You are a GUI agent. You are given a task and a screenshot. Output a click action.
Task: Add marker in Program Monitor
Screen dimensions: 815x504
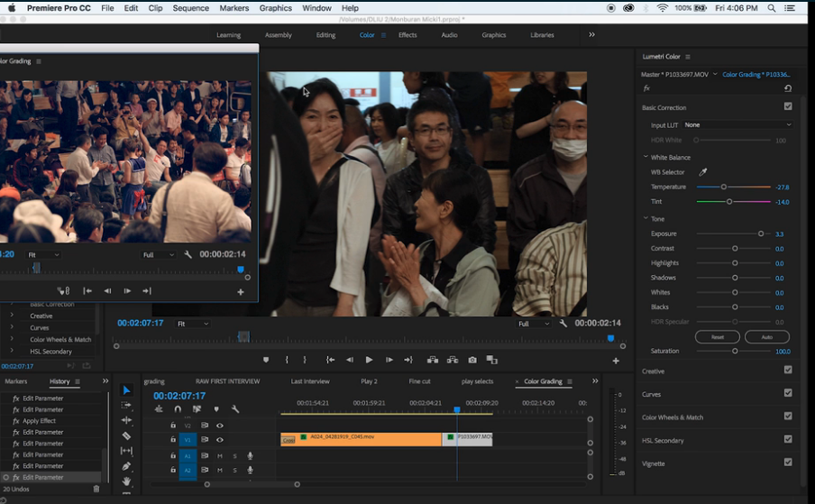click(x=266, y=360)
